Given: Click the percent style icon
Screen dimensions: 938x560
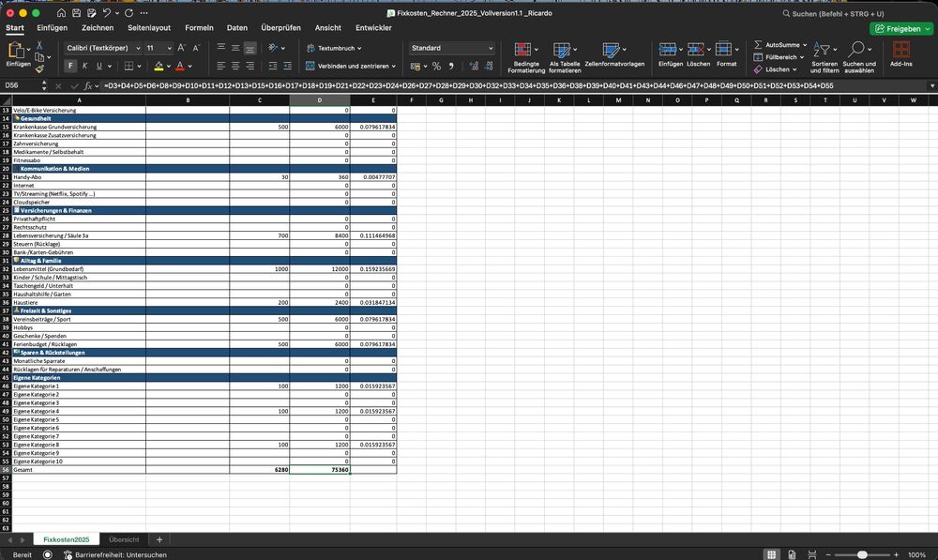Looking at the screenshot, I should tap(436, 67).
